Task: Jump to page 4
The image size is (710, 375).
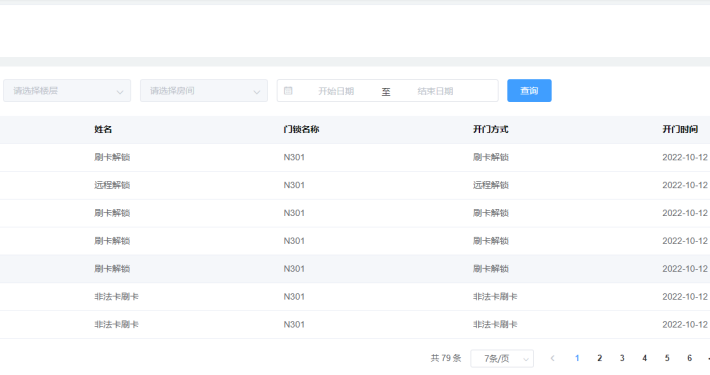Action: (x=644, y=358)
